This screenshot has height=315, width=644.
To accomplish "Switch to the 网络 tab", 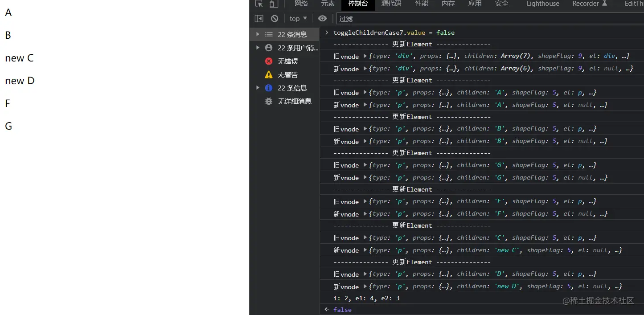I will click(301, 4).
